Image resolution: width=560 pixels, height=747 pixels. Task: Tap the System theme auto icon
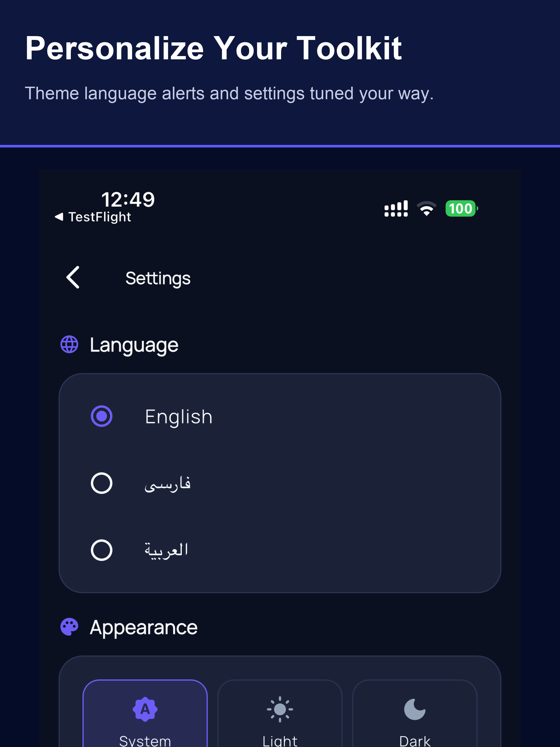point(145,709)
